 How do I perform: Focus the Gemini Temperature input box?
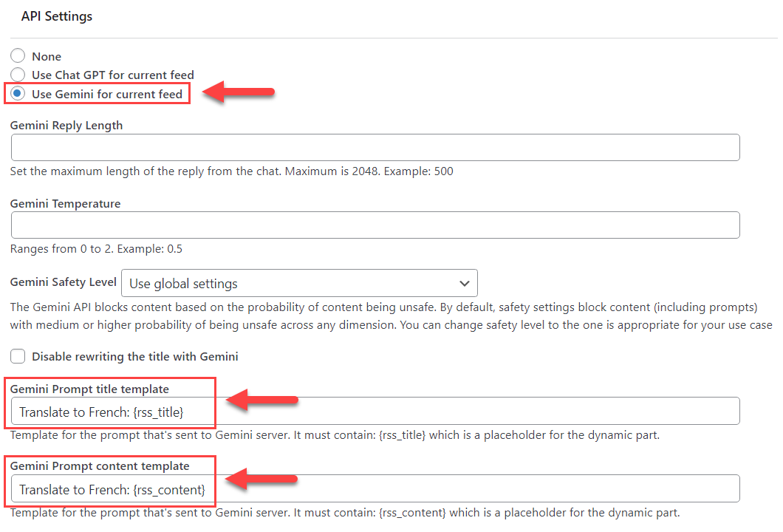click(x=375, y=225)
